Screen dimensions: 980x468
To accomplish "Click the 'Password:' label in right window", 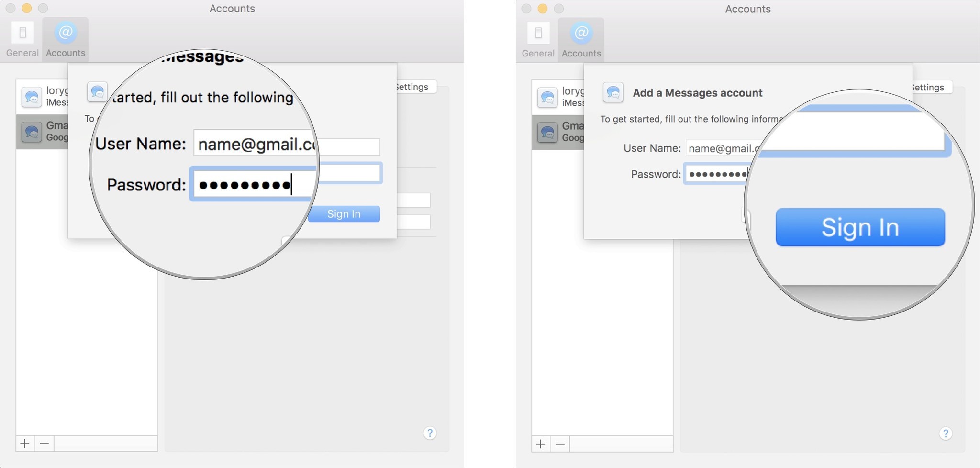I will (656, 174).
